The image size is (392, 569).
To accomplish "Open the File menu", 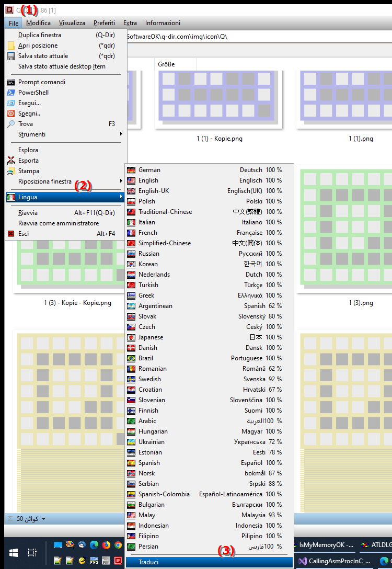I will click(14, 23).
